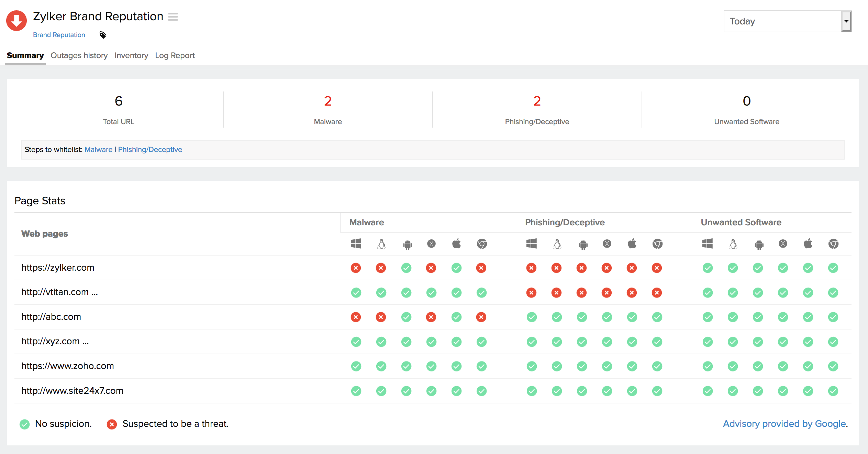The image size is (868, 454).
Task: Click zylker.com Malware Windows threat mark
Action: pyautogui.click(x=356, y=268)
